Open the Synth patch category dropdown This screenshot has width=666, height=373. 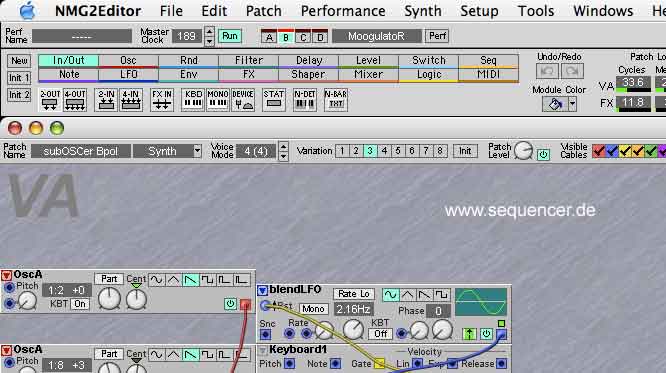pos(197,151)
